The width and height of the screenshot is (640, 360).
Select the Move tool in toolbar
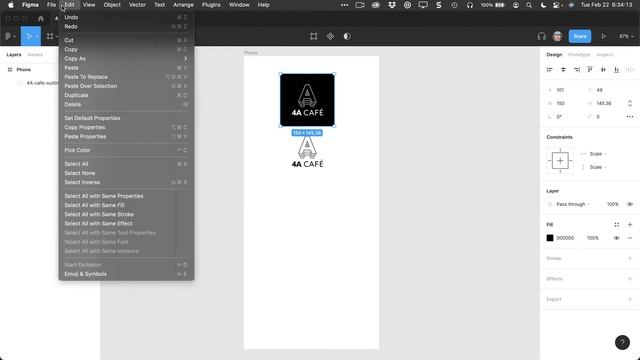29,36
